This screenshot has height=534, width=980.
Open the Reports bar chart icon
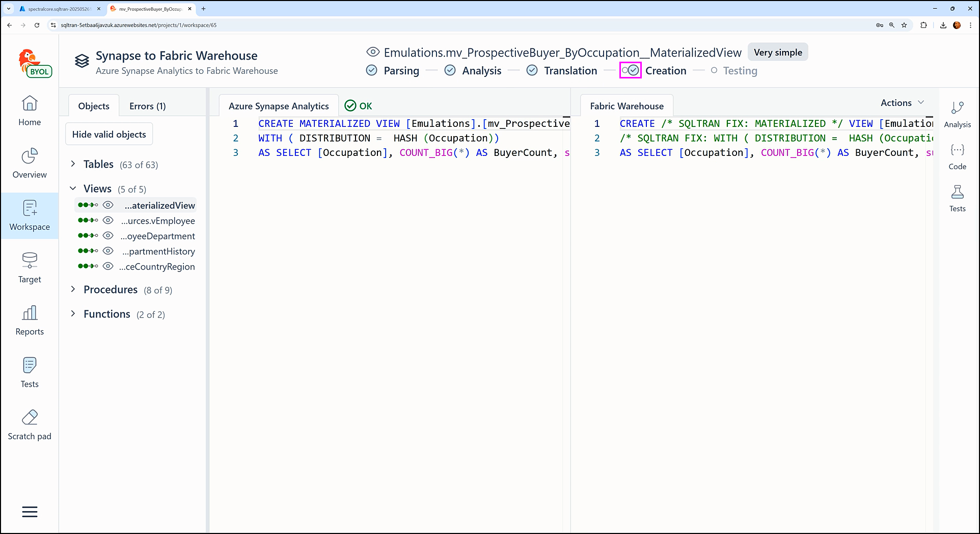tap(30, 313)
